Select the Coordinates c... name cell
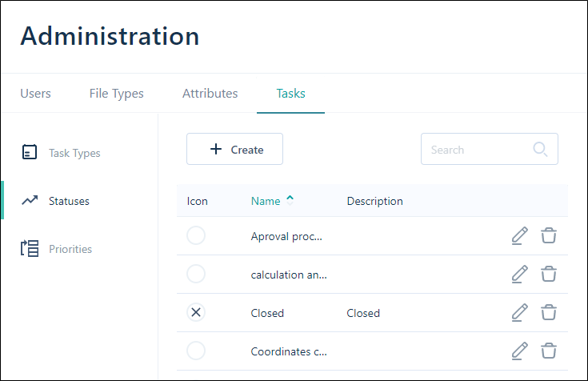The height and width of the screenshot is (381, 588). [289, 351]
